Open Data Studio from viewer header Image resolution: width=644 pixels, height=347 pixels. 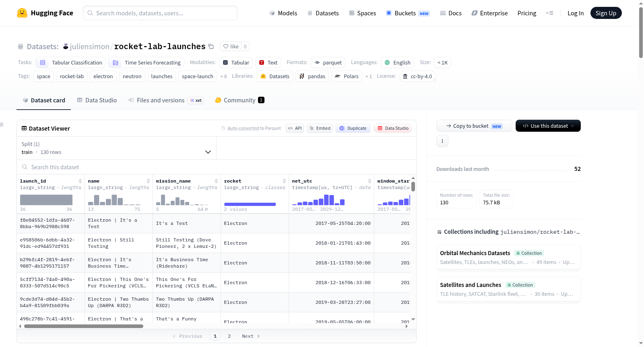pyautogui.click(x=393, y=128)
